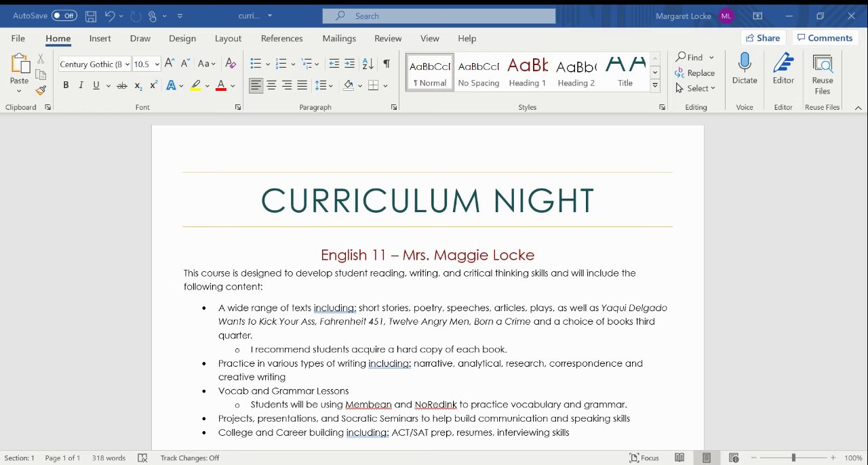This screenshot has width=868, height=465.
Task: Apply the Heading 1 style
Action: tap(527, 72)
